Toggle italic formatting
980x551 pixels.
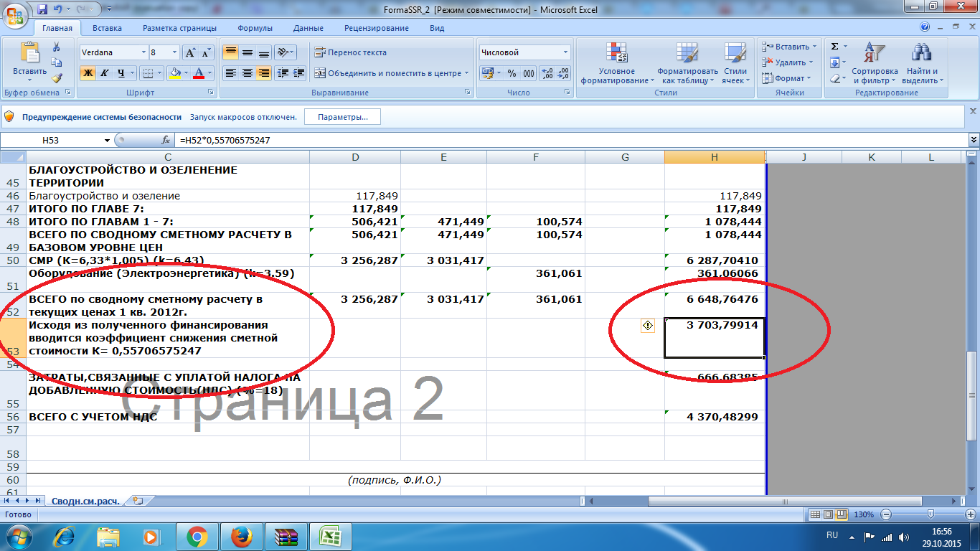click(105, 73)
